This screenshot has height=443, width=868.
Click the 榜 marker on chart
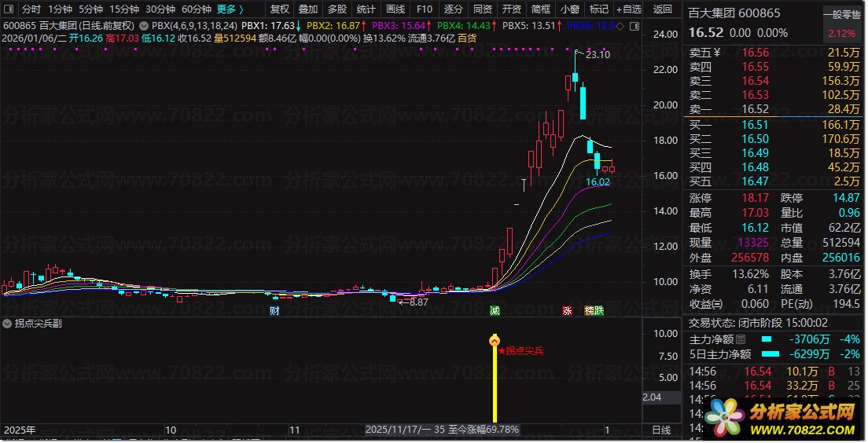point(589,311)
